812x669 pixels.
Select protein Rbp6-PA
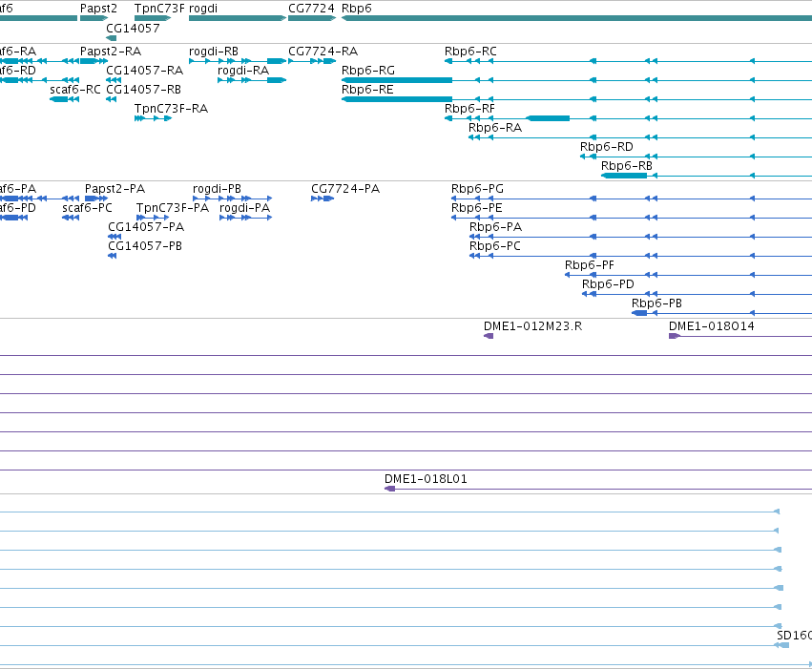[495, 227]
